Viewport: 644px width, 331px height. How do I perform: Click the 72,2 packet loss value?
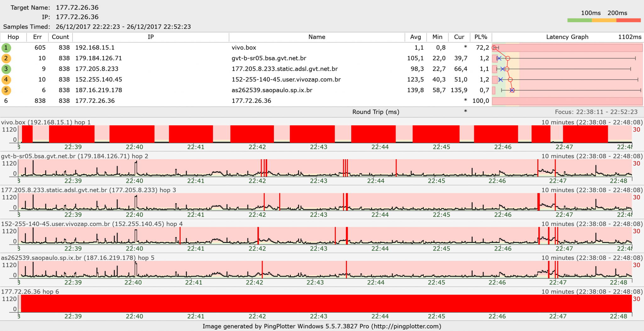point(482,48)
